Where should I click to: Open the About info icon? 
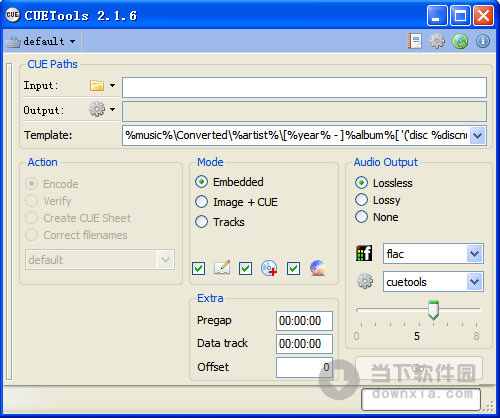pyautogui.click(x=483, y=41)
